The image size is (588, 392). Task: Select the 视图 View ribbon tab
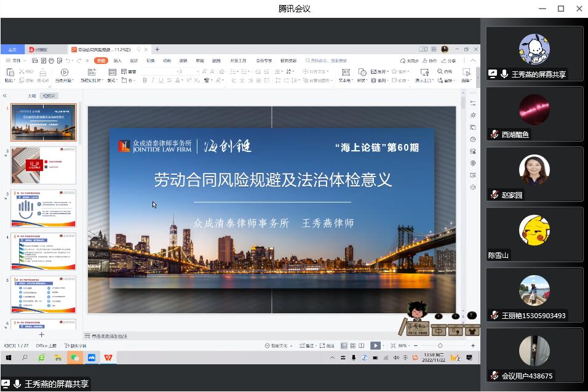(217, 60)
